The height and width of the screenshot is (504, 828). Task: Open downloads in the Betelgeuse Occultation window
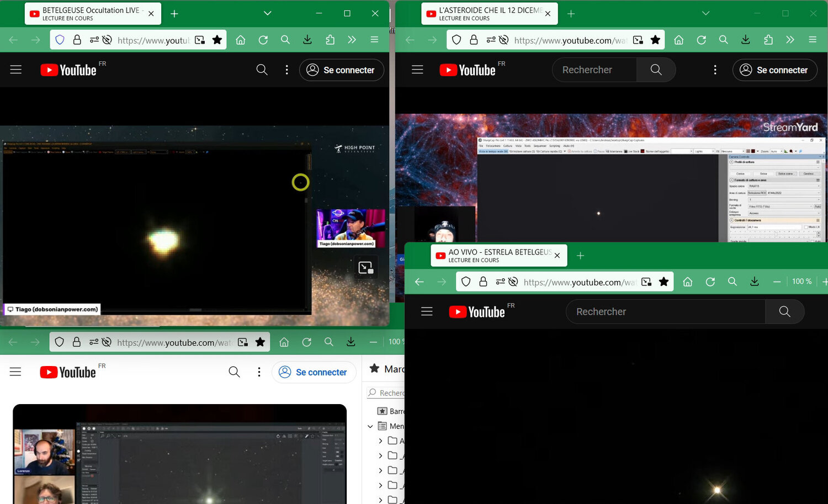[x=307, y=40]
